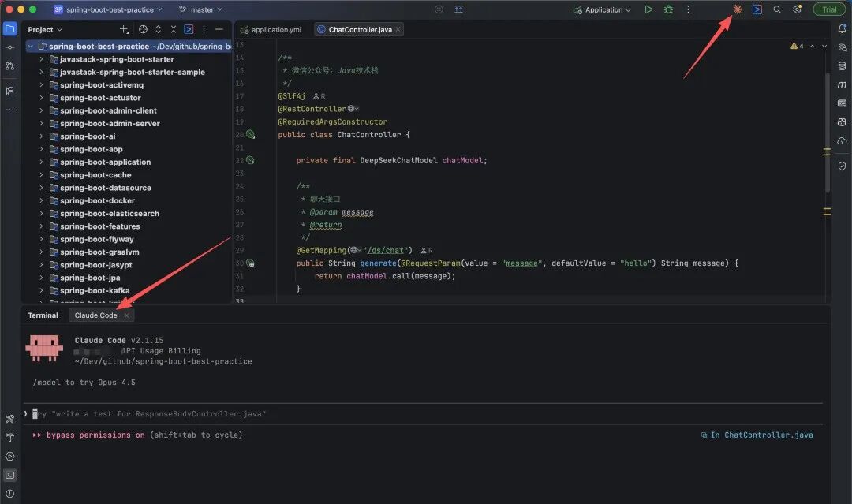Open Copilot chat icon in right sidebar

pos(842,122)
